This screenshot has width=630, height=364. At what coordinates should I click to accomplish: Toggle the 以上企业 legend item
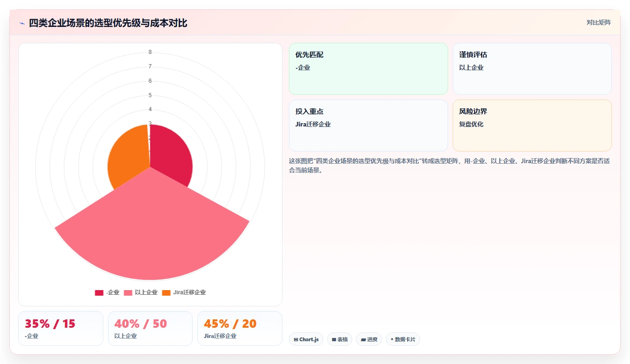(x=141, y=292)
